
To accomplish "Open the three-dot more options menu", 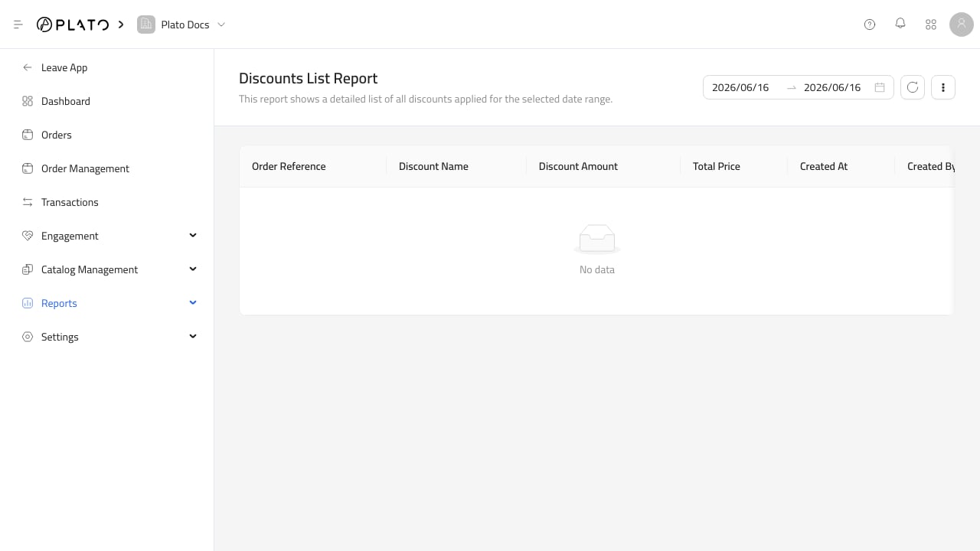I will [943, 87].
